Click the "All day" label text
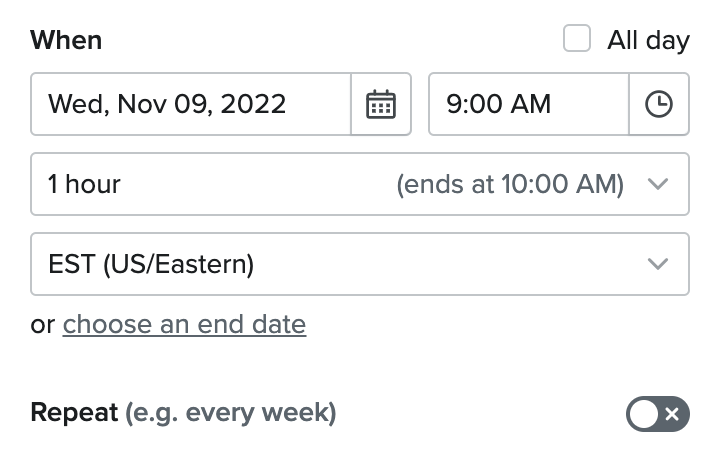The width and height of the screenshot is (724, 462). tap(648, 40)
